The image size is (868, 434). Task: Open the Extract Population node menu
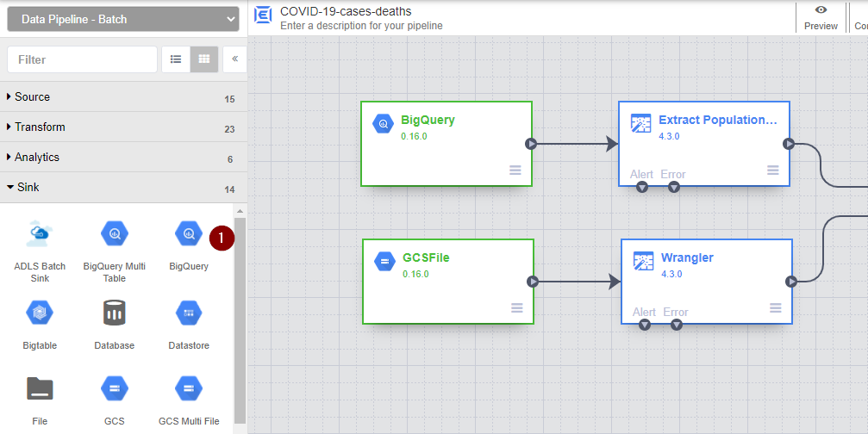coord(773,170)
